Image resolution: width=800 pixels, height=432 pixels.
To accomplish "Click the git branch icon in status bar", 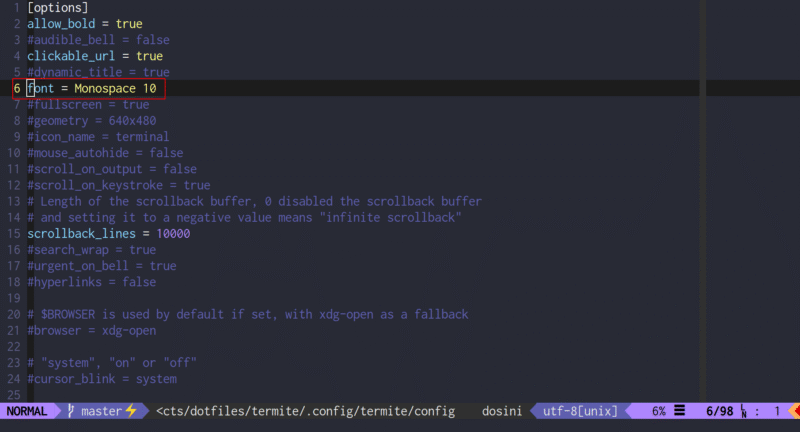I will [72, 411].
